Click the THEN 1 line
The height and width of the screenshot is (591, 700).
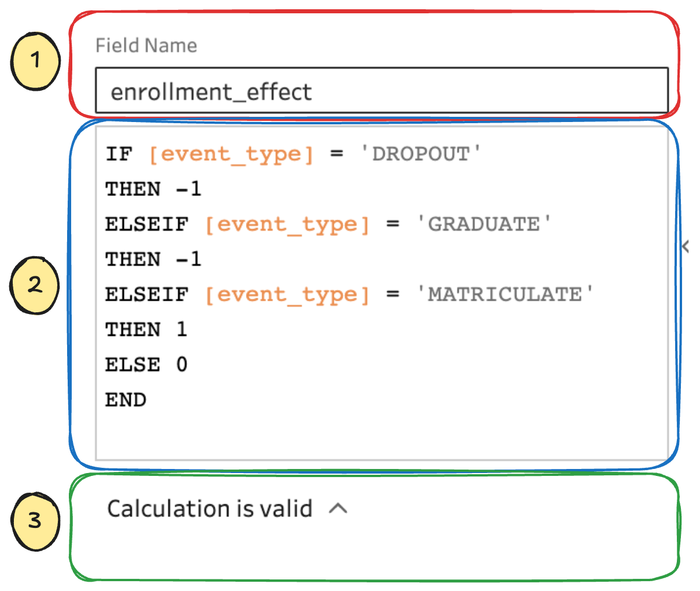click(146, 330)
